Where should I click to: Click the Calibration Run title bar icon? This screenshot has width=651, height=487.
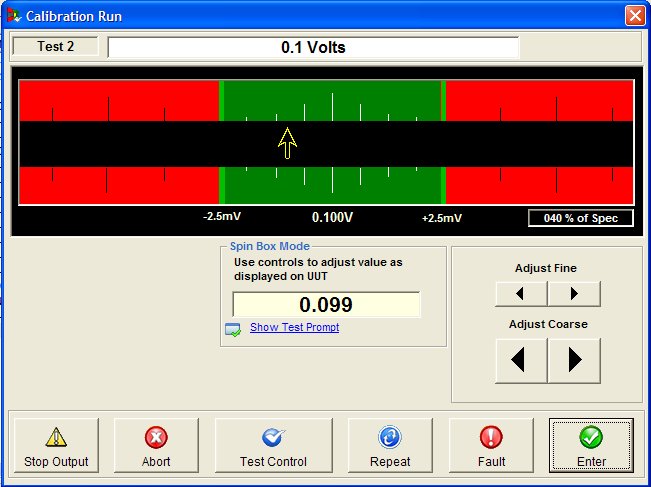[x=13, y=16]
